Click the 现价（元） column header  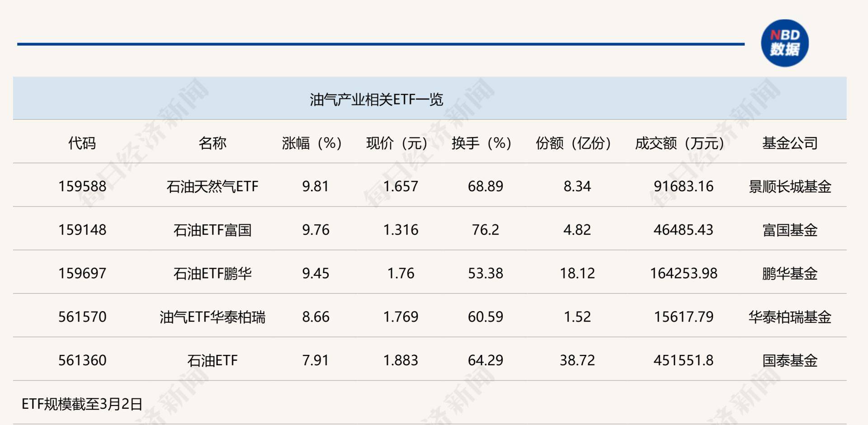click(x=396, y=143)
